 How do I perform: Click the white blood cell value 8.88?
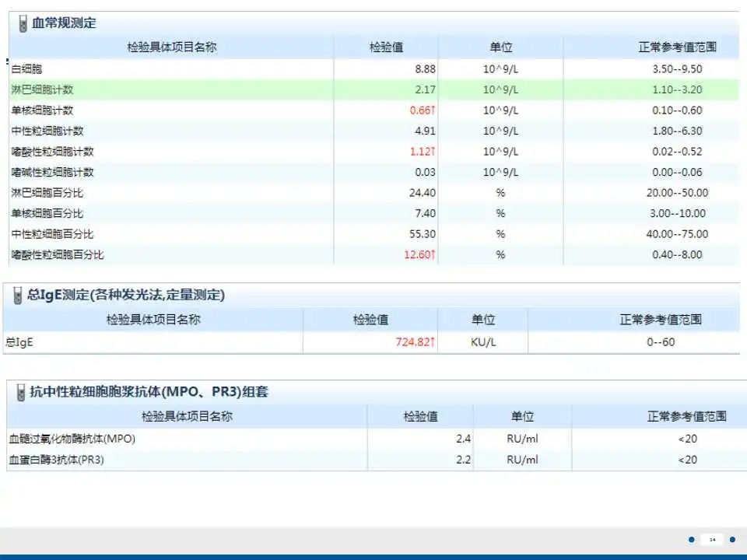(x=425, y=69)
